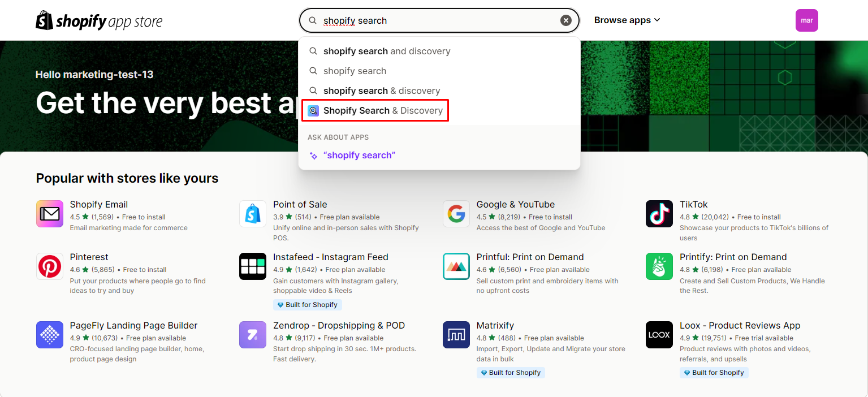The width and height of the screenshot is (868, 397).
Task: Click the Matrixify app icon
Action: click(x=456, y=335)
